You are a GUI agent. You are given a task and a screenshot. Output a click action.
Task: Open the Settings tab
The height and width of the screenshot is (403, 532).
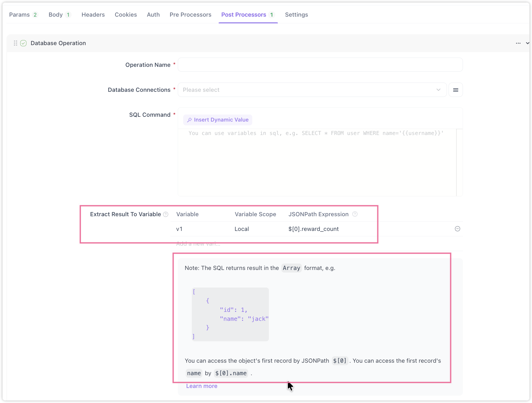[296, 15]
